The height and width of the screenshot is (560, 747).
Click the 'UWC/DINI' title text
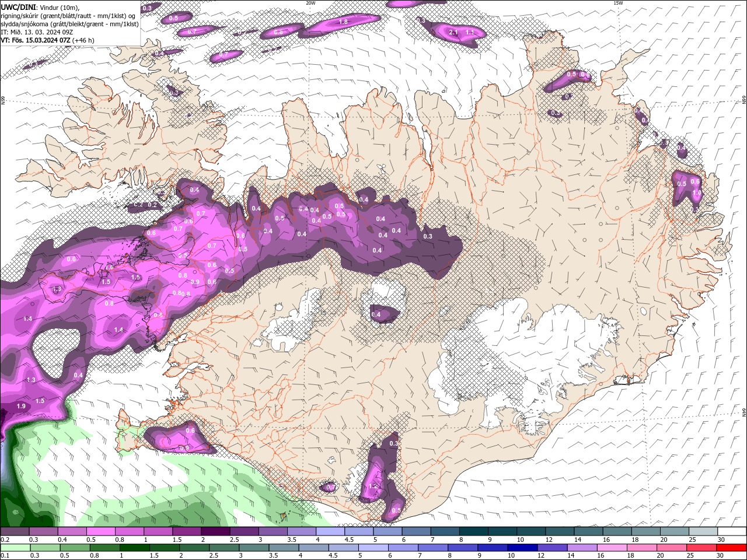(17, 7)
